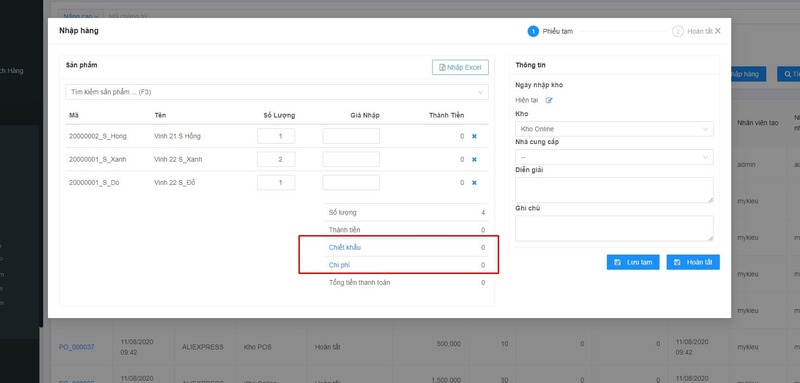Remove the Vinh 21 S Hồng product row

(474, 137)
